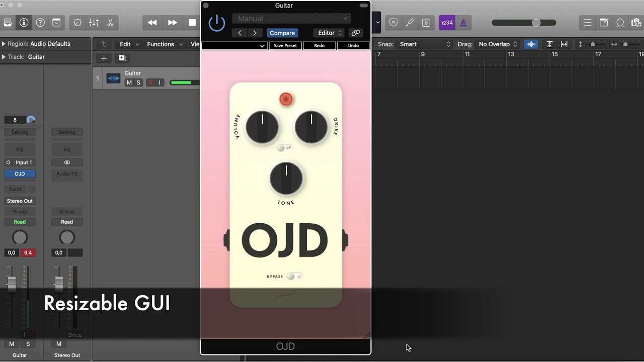Click the tracks area back arrow icon
Screen dimensions: 644x362
coord(104,44)
